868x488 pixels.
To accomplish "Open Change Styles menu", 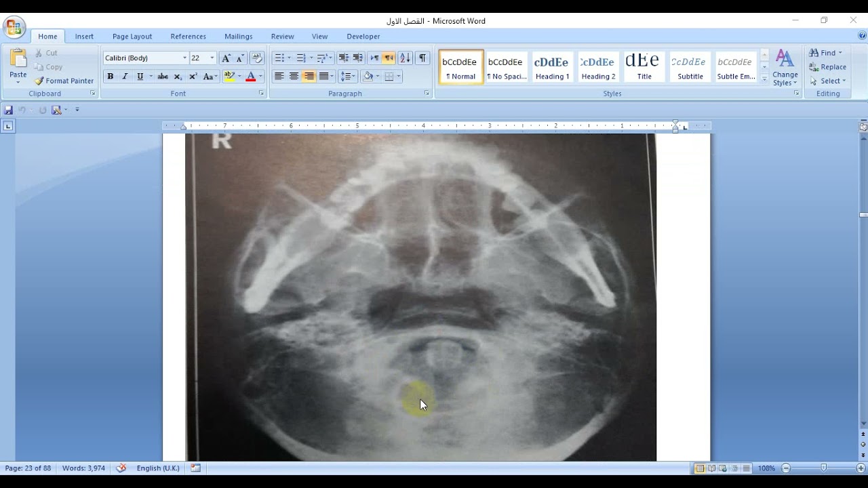I will pos(785,67).
